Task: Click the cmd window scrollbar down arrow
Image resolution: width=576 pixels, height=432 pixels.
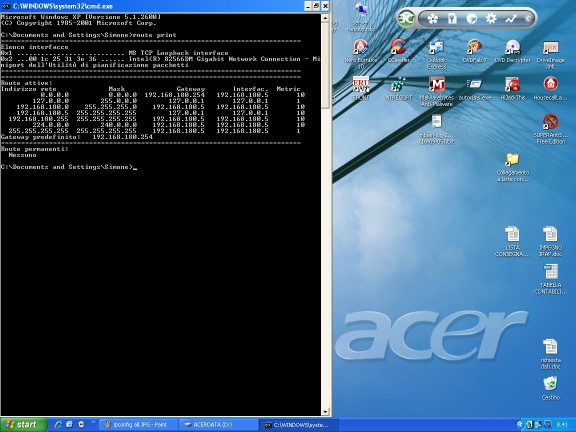Action: pos(325,412)
